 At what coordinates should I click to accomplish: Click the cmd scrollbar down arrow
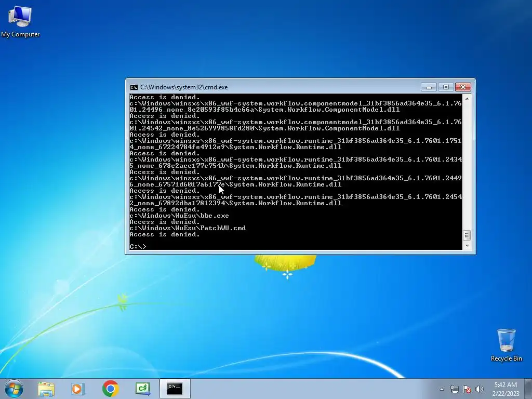coord(467,246)
